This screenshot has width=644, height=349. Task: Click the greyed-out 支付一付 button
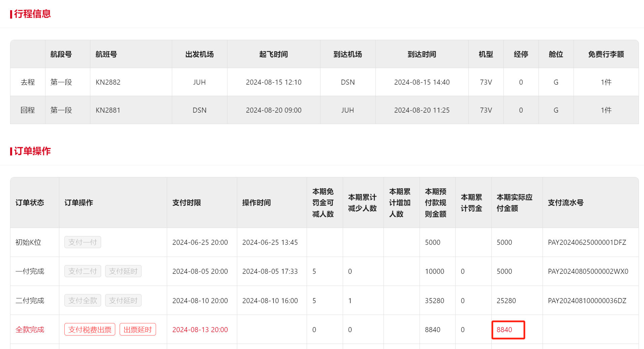point(83,242)
